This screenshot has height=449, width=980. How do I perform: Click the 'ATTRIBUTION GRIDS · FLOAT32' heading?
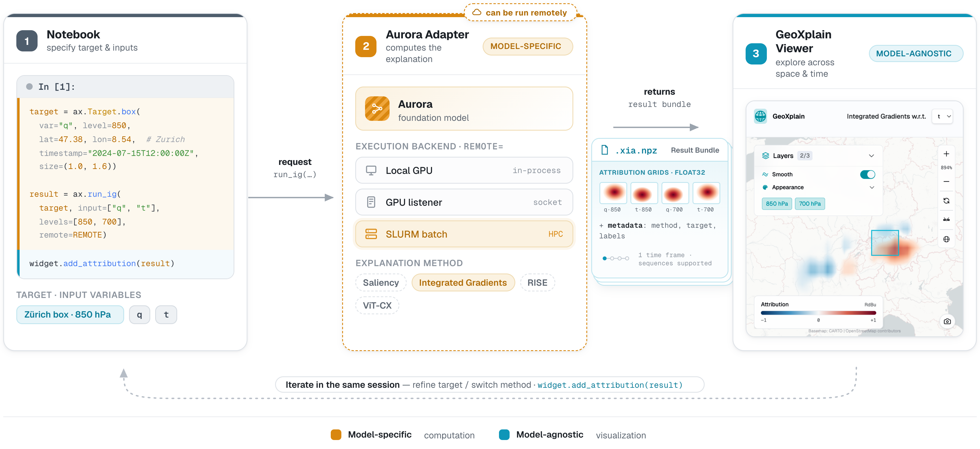(x=652, y=172)
